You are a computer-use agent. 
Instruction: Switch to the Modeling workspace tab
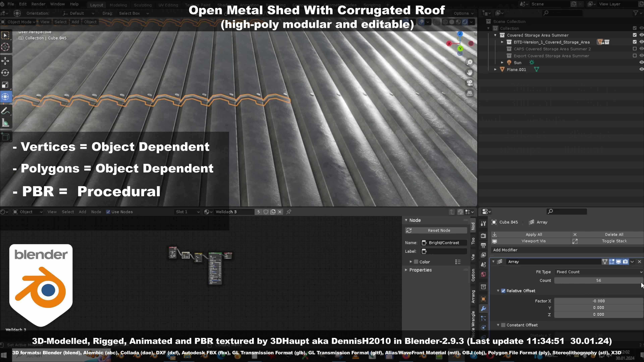pos(118,5)
